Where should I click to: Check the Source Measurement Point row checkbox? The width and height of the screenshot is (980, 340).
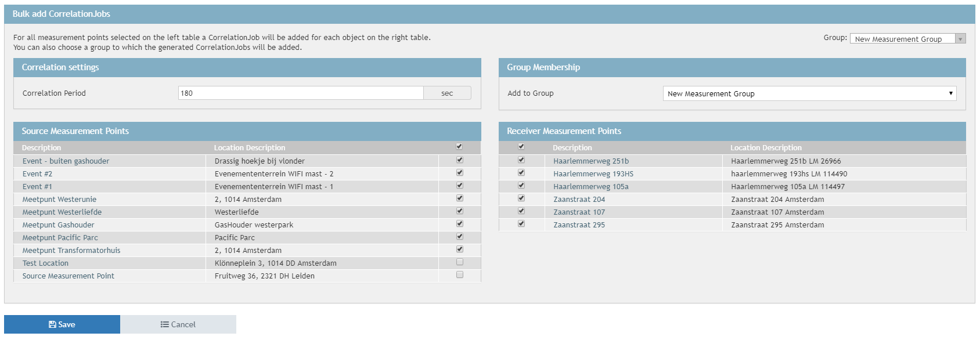point(460,275)
